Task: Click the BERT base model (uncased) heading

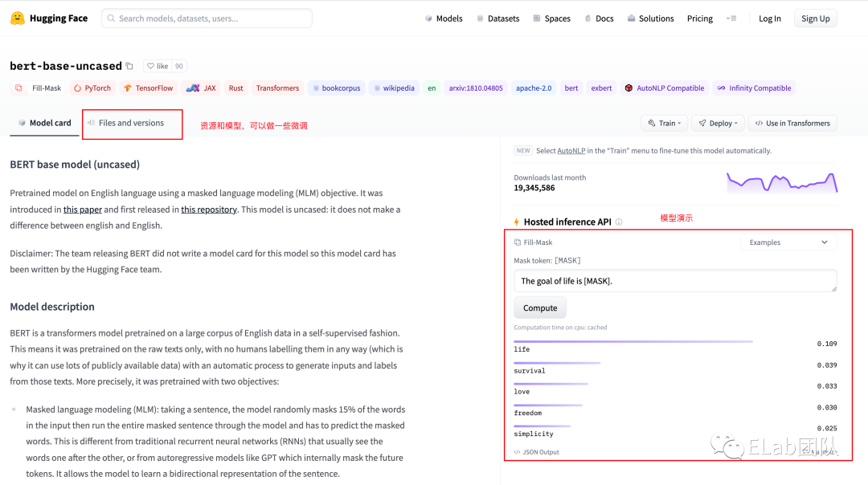Action: pyautogui.click(x=75, y=165)
